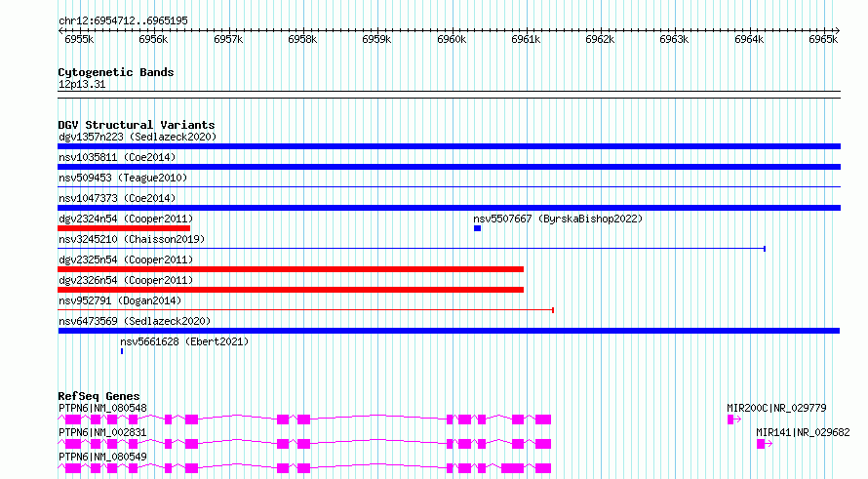Click the 6964k ruler tick label

[x=749, y=39]
